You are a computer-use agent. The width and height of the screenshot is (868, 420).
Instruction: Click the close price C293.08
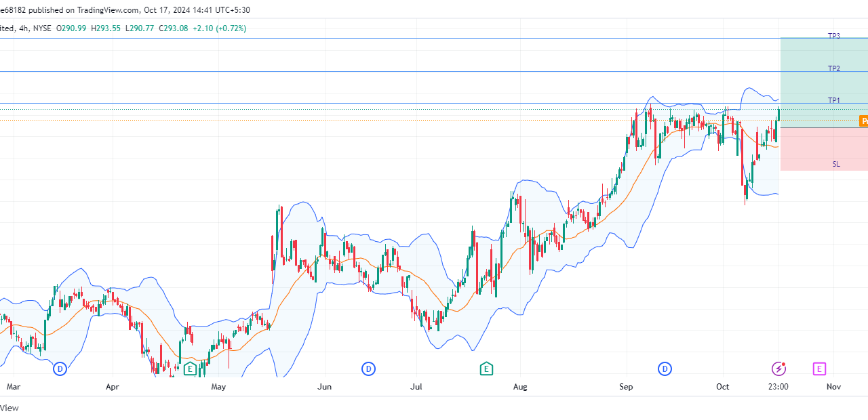coord(172,28)
